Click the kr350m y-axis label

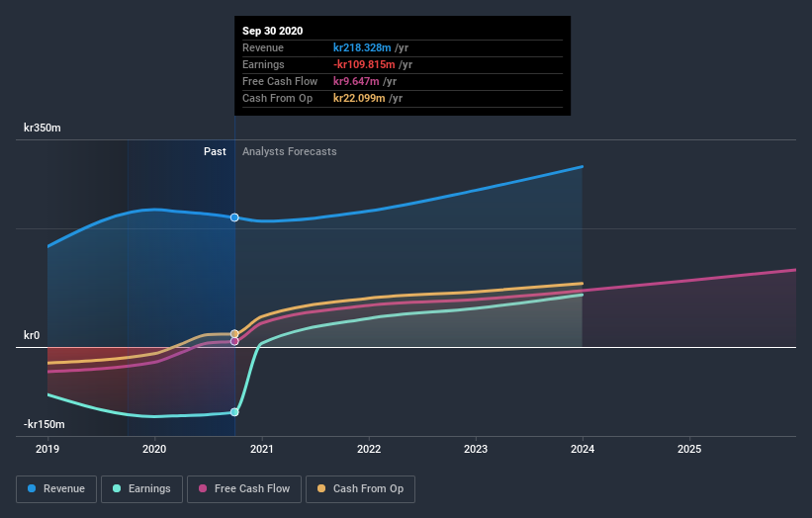(42, 128)
